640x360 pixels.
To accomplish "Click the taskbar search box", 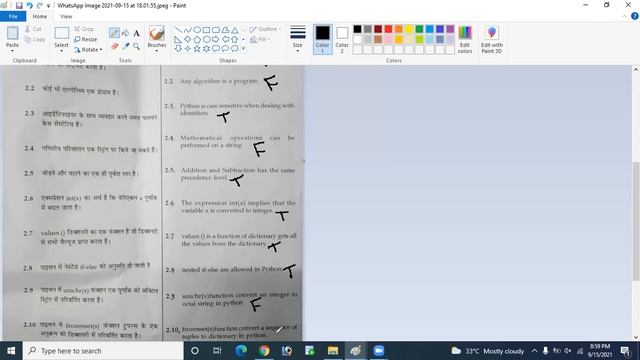I will pyautogui.click(x=103, y=351).
